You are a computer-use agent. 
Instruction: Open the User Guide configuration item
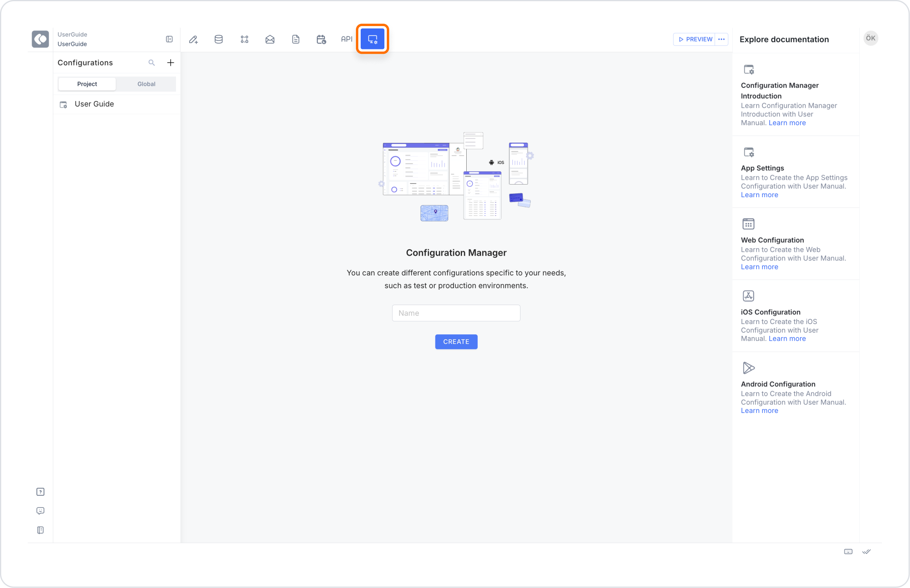click(94, 104)
